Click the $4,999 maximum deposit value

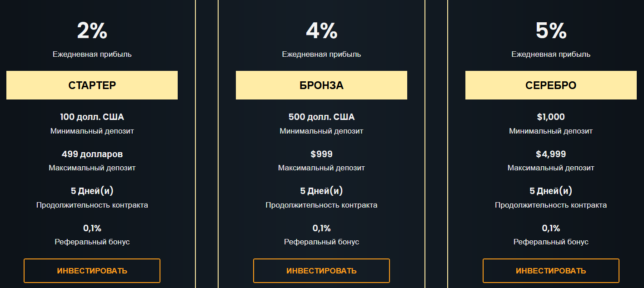click(551, 154)
